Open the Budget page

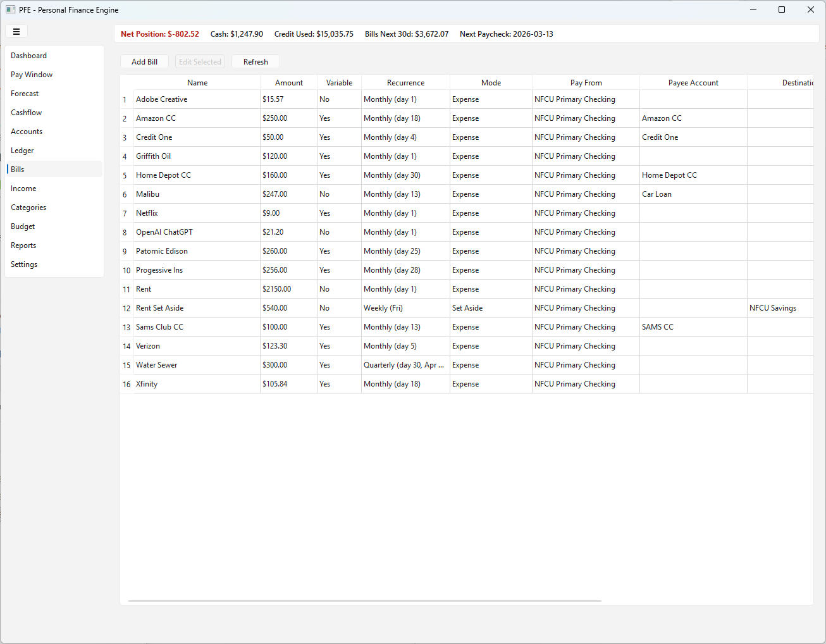(23, 226)
